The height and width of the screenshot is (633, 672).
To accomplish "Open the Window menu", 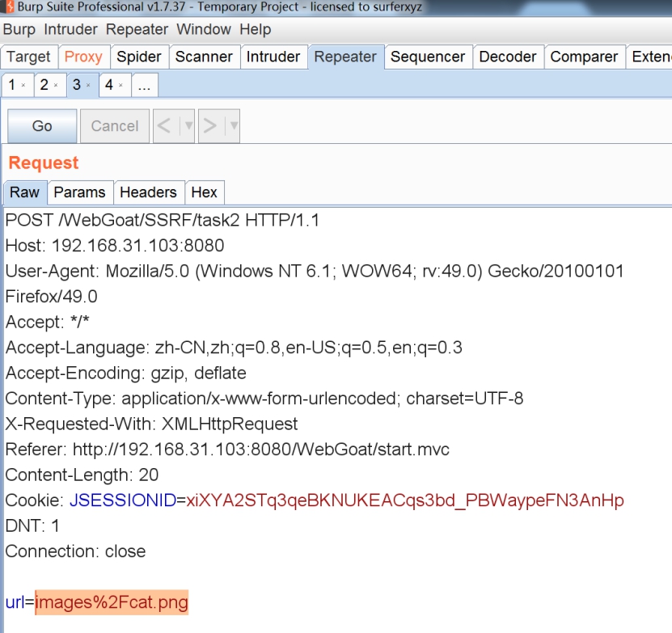I will (x=204, y=29).
